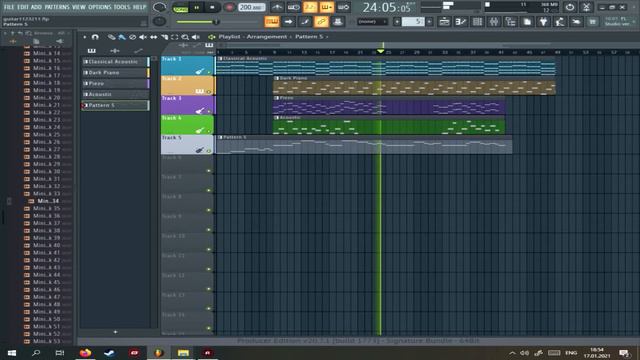Toggle mute LED on Track 4
The height and width of the screenshot is (360, 640).
pos(209,131)
